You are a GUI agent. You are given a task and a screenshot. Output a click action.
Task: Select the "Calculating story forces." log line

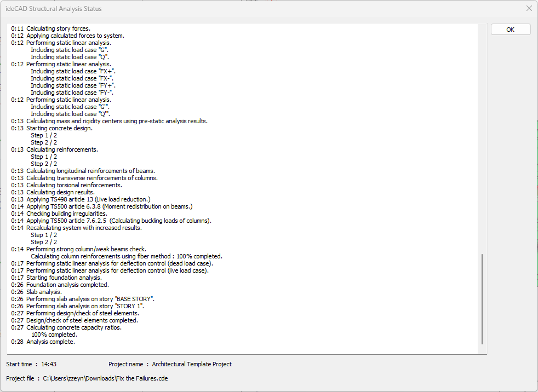pyautogui.click(x=58, y=28)
